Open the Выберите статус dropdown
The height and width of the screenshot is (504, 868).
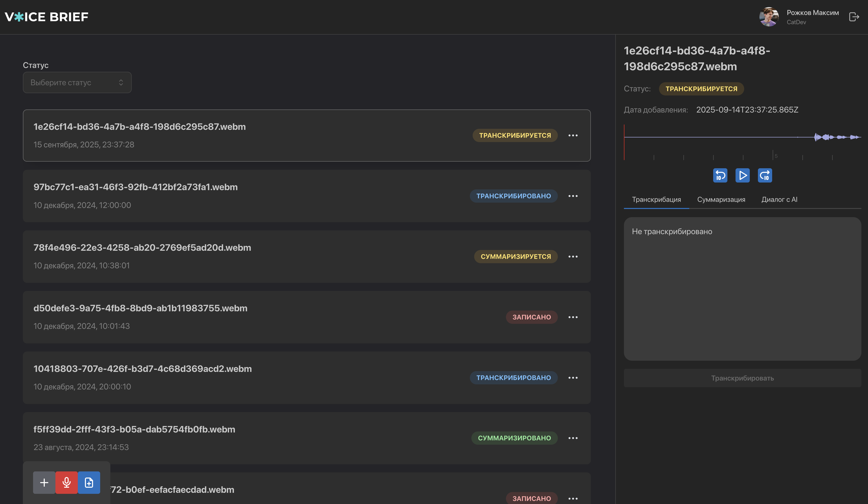pyautogui.click(x=77, y=82)
